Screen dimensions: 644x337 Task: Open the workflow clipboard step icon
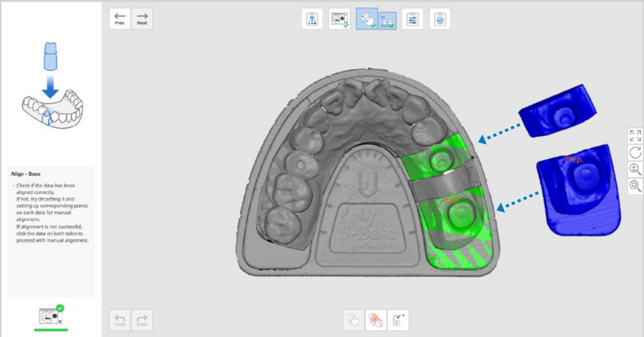pyautogui.click(x=312, y=20)
